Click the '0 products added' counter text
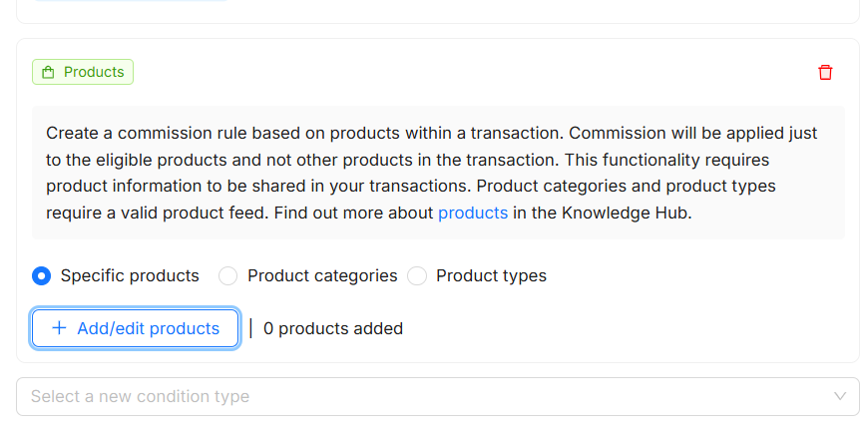Image resolution: width=868 pixels, height=443 pixels. [x=333, y=328]
